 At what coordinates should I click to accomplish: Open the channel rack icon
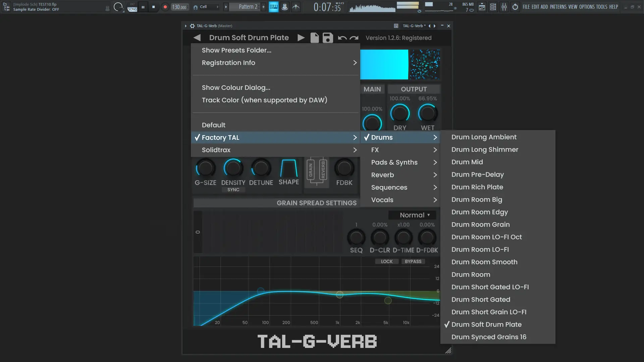493,7
